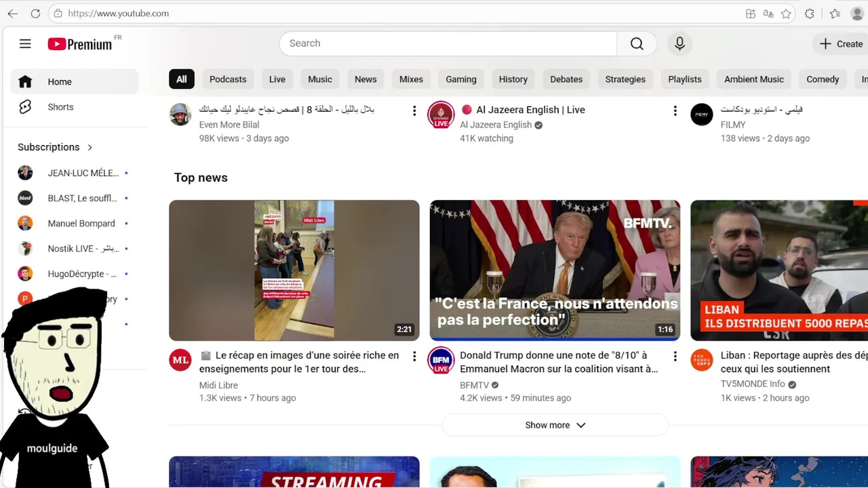868x488 pixels.
Task: Click Even More Bilal channel avatar
Action: (180, 115)
